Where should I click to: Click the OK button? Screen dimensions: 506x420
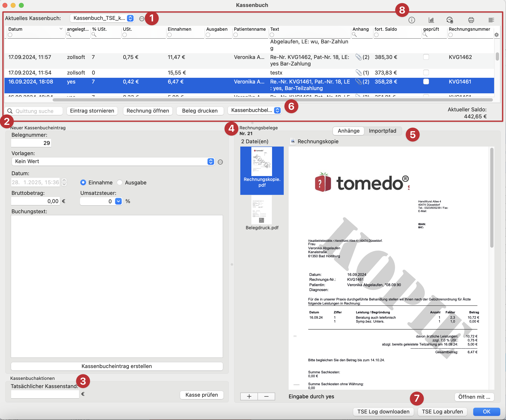point(487,412)
